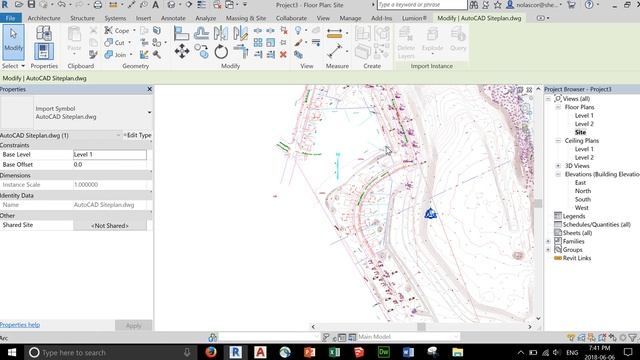This screenshot has height=360, width=640.
Task: Collapse Ceiling Plans in Project Browser
Action: pos(558,141)
